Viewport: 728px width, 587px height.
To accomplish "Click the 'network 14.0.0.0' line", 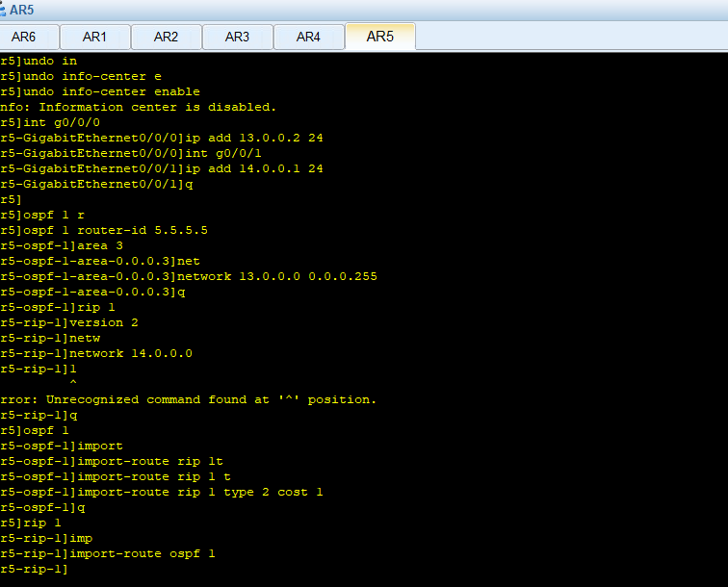I will (x=96, y=353).
